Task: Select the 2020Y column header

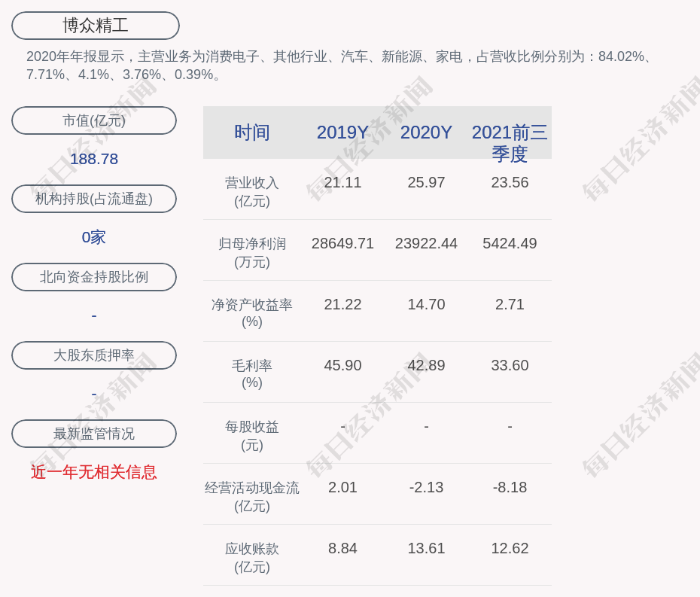Action: coord(426,132)
